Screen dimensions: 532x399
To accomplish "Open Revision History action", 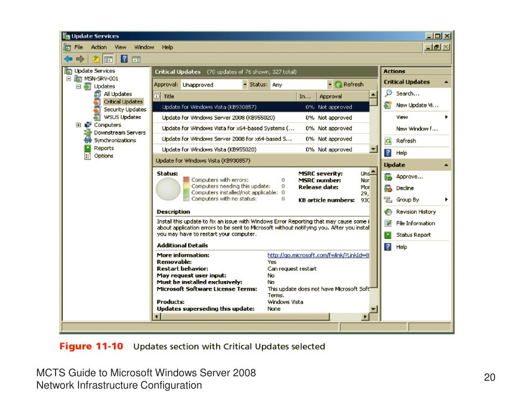I will click(x=416, y=212).
